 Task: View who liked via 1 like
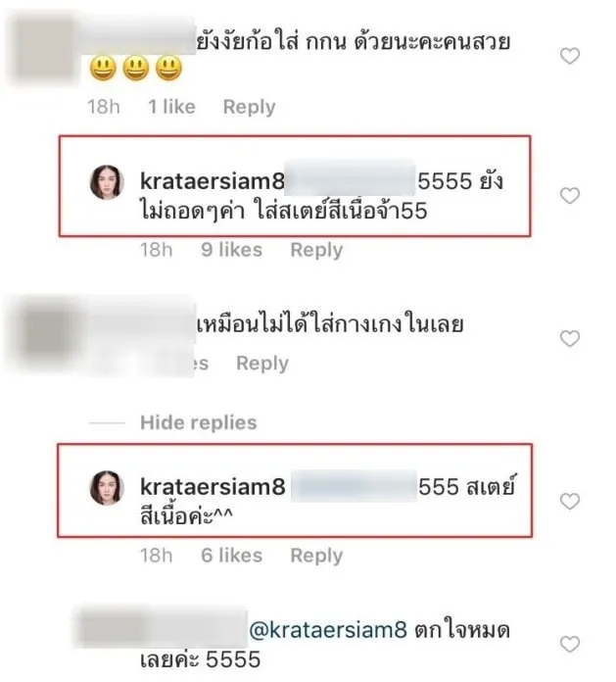click(x=171, y=107)
